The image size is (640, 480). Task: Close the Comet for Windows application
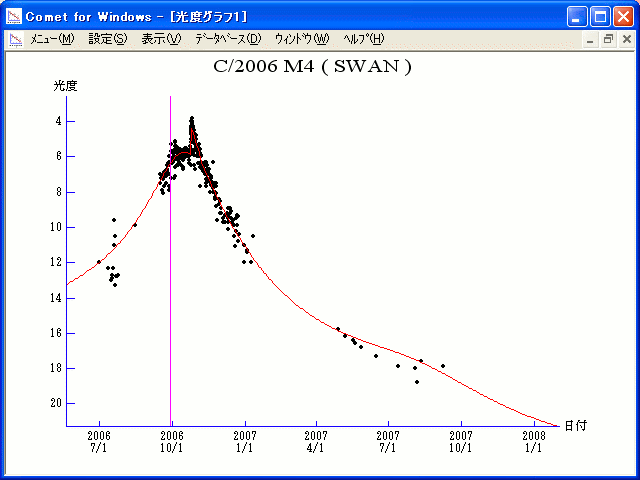tap(623, 16)
